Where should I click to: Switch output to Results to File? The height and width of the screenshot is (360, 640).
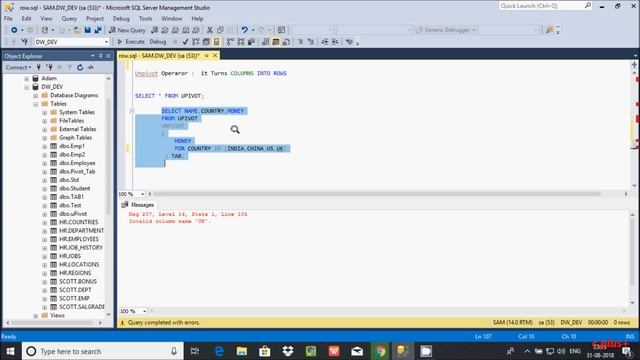coord(287,42)
